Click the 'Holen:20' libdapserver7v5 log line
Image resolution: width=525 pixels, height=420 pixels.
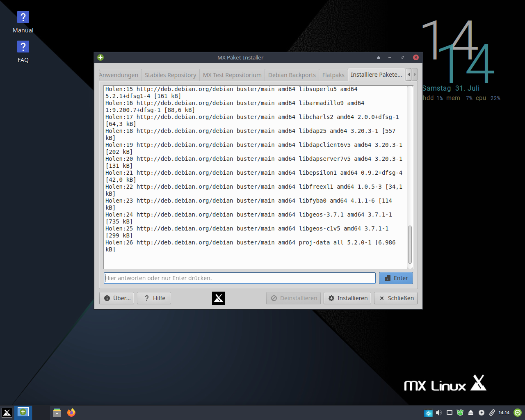(254, 162)
